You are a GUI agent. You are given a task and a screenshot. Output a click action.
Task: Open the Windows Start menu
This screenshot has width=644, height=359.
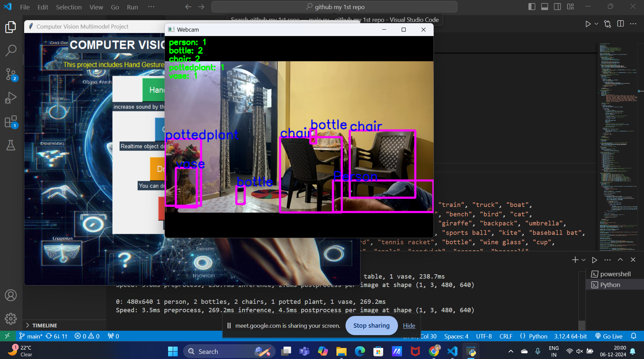coord(173,351)
